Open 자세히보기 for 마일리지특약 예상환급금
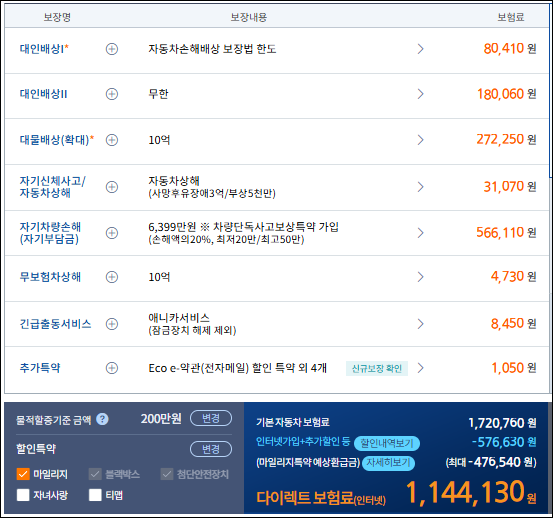 coord(388,463)
